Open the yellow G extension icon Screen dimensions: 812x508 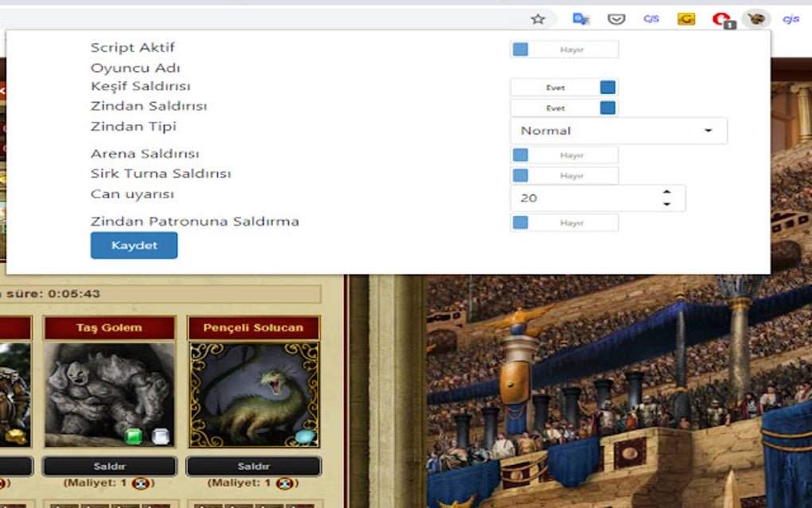(686, 19)
